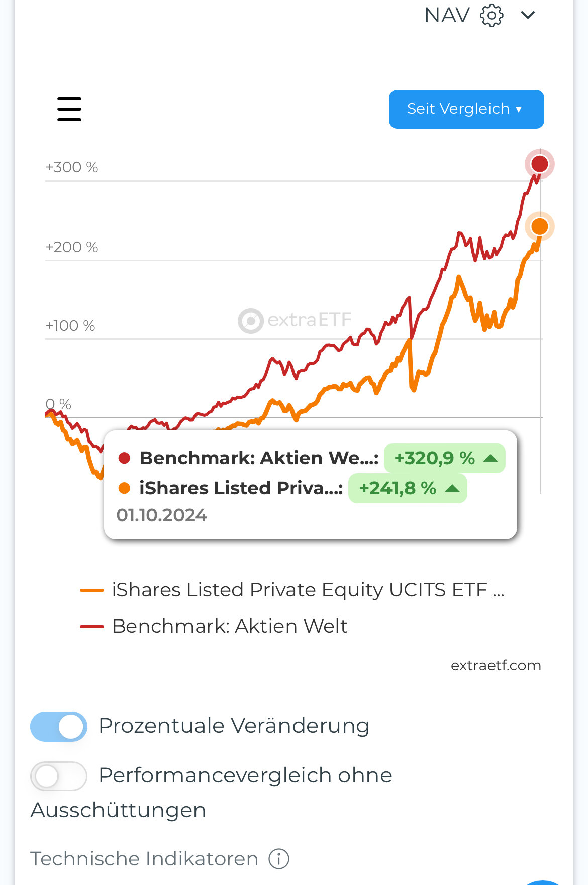Click the 01.10.2024 date in tooltip
Image resolution: width=588 pixels, height=885 pixels.
[162, 515]
